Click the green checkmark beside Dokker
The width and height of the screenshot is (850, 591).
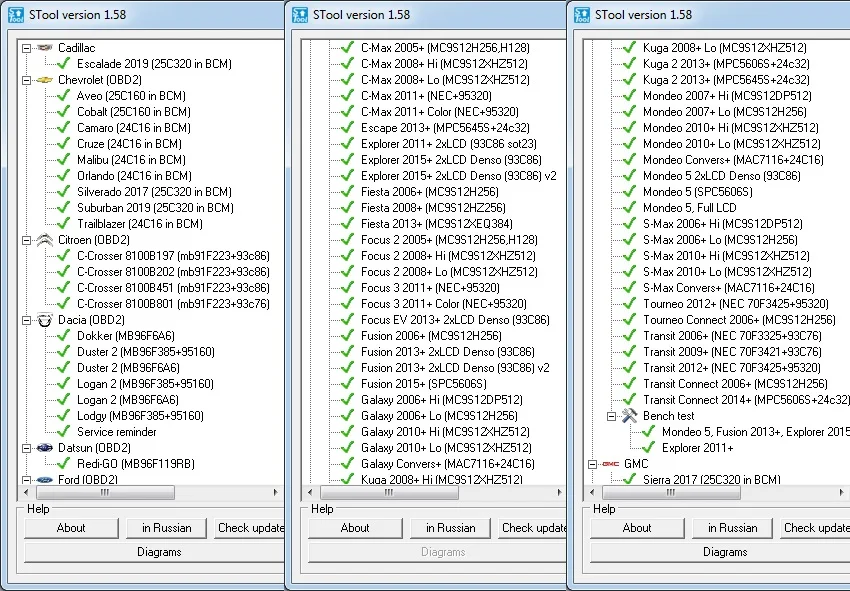(63, 336)
